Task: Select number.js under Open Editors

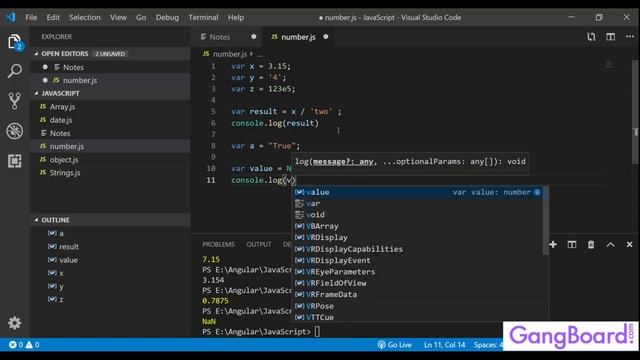Action: coord(110,80)
